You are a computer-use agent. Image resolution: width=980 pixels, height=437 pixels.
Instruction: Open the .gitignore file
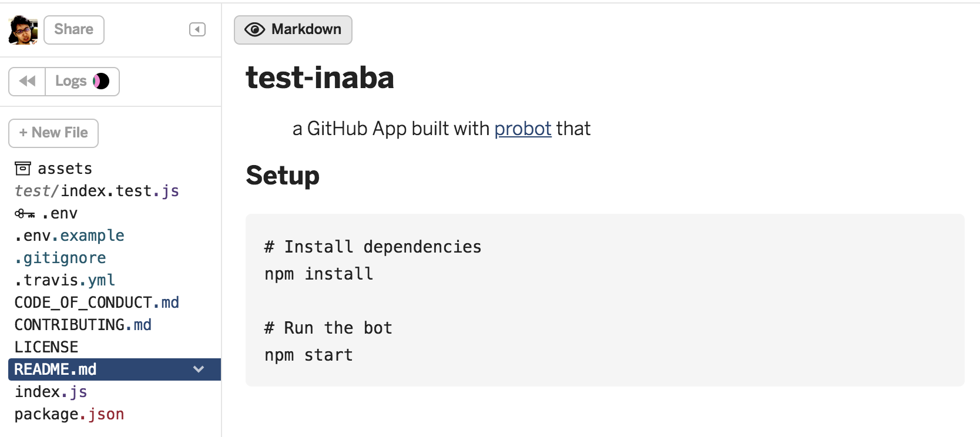61,258
